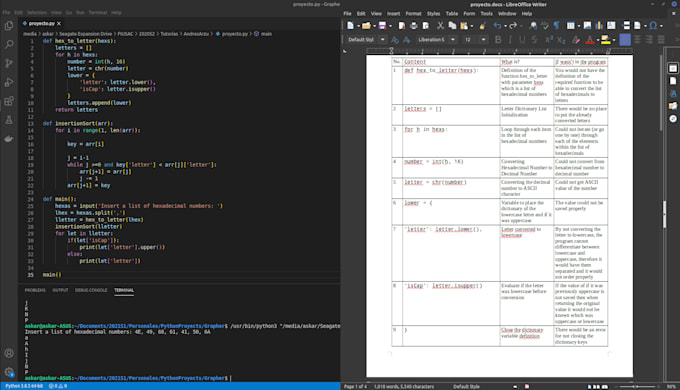Click the main symbol breadcrumb in VS Code
Screen dimensions: 680x390
tap(263, 34)
